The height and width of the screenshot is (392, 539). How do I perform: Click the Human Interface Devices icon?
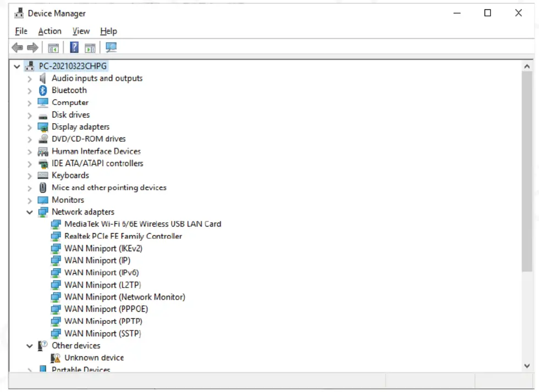pyautogui.click(x=43, y=152)
